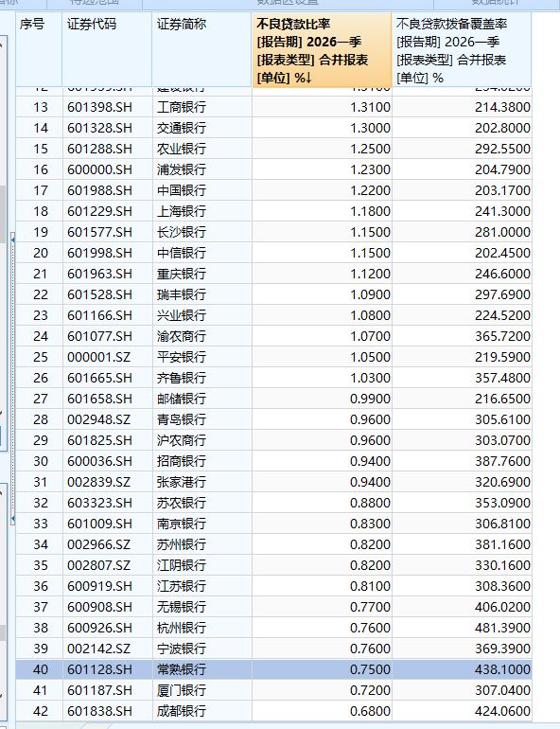The width and height of the screenshot is (560, 729).
Task: Click row number 42
Action: coord(39,711)
